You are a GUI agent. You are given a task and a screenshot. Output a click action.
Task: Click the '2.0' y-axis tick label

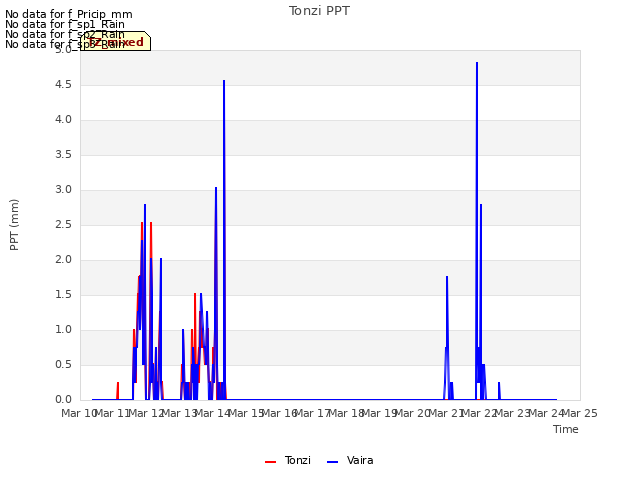pos(63,260)
